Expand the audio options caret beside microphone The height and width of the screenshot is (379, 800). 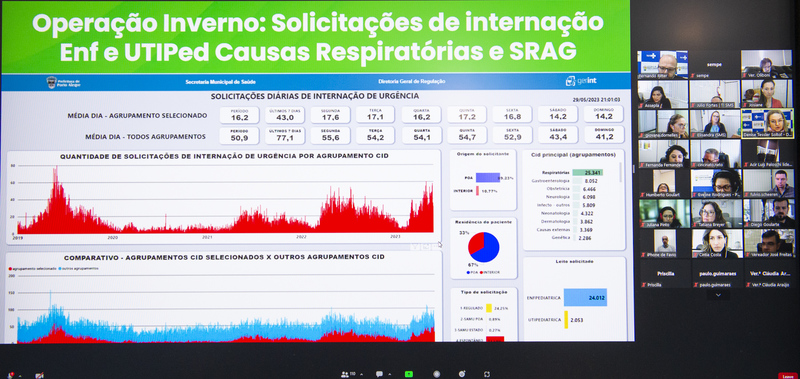(x=20, y=375)
